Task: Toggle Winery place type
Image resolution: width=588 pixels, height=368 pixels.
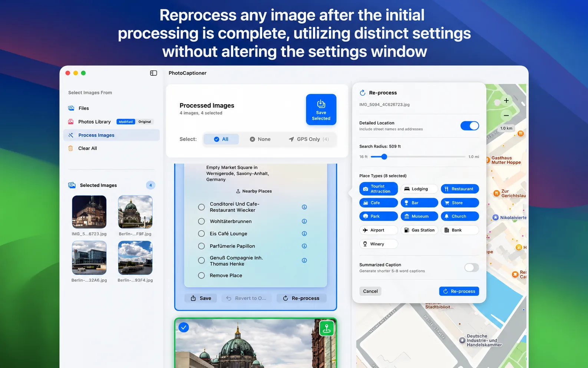Action: coord(379,244)
